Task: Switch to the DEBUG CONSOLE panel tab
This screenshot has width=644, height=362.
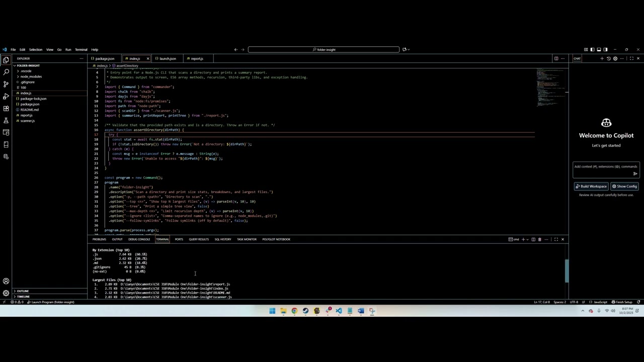Action: point(139,239)
